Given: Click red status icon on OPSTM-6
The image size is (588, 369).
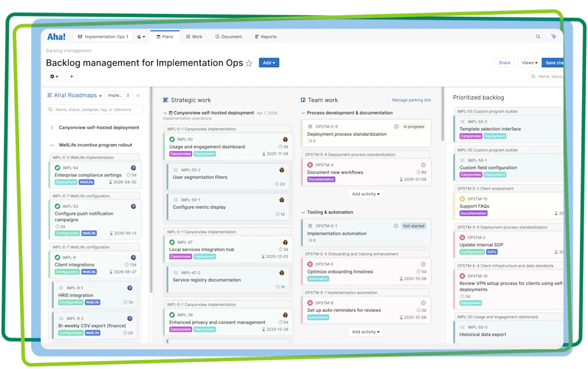Looking at the screenshot, I should [x=310, y=303].
